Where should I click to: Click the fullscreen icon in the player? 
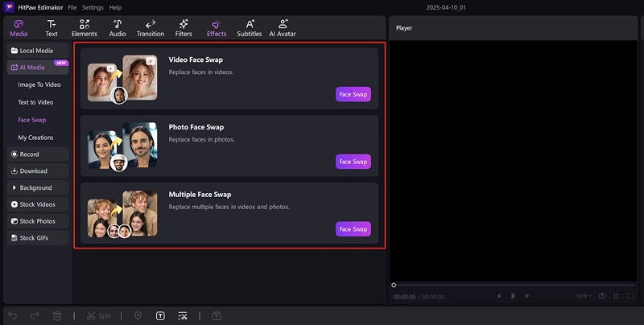[630, 296]
